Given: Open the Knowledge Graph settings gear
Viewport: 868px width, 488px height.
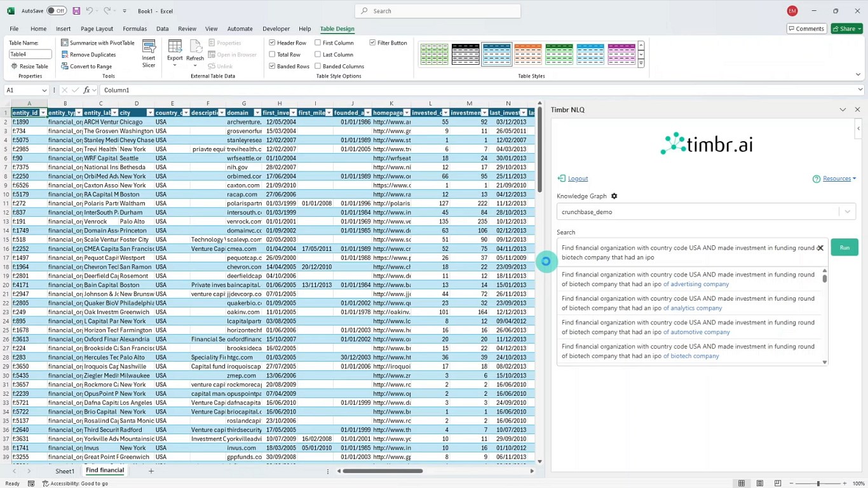Looking at the screenshot, I should pyautogui.click(x=614, y=196).
